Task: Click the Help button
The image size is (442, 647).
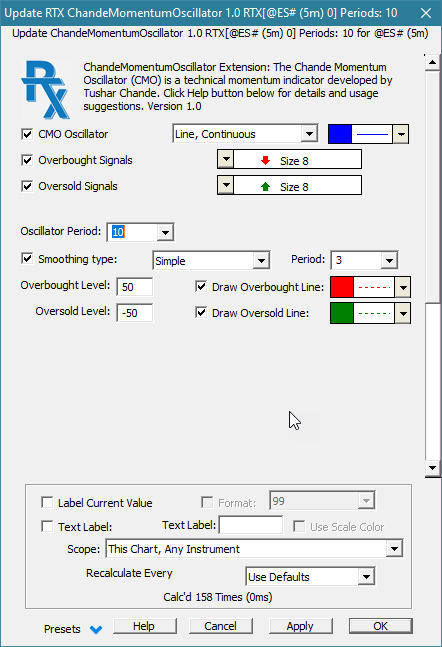Action: [144, 626]
